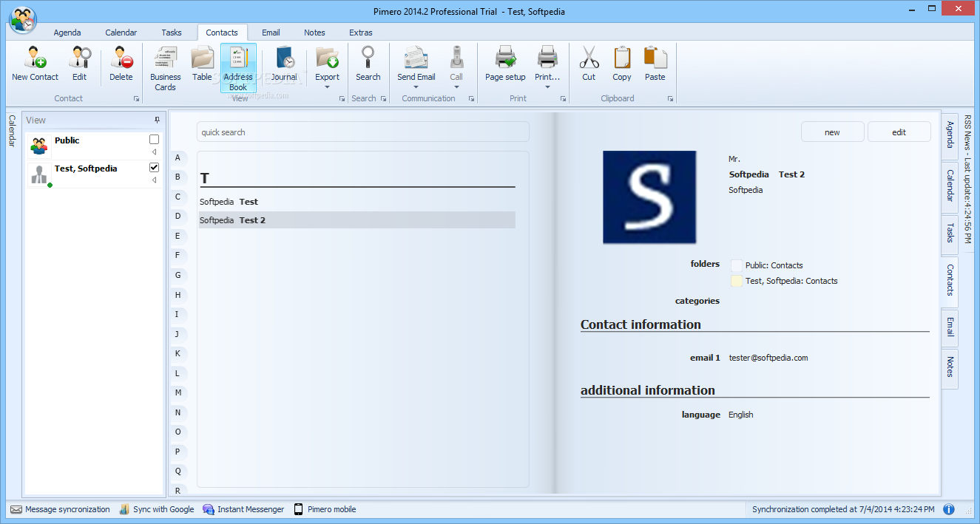The width and height of the screenshot is (980, 524).
Task: Uncheck the Test, Softpedia checkbox
Action: 154,168
